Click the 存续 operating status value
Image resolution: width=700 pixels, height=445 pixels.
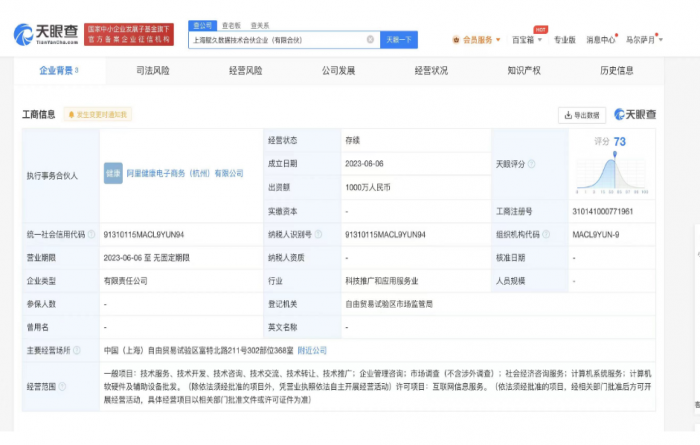tap(352, 141)
